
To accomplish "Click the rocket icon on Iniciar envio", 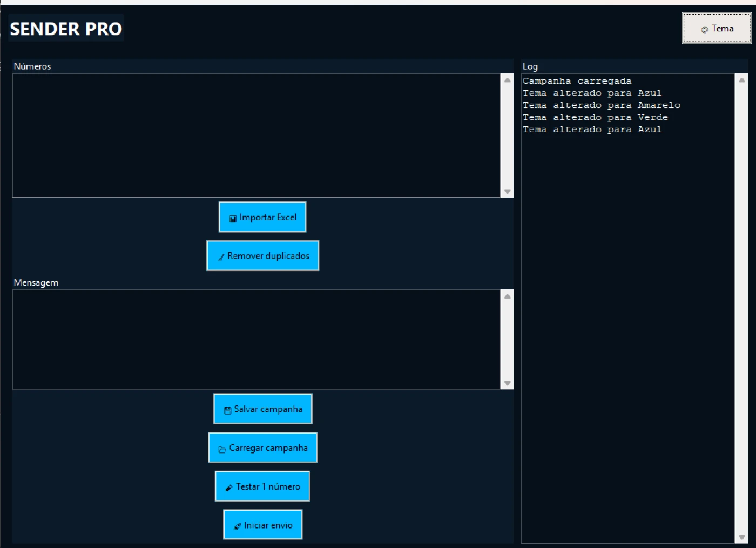I will tap(237, 526).
